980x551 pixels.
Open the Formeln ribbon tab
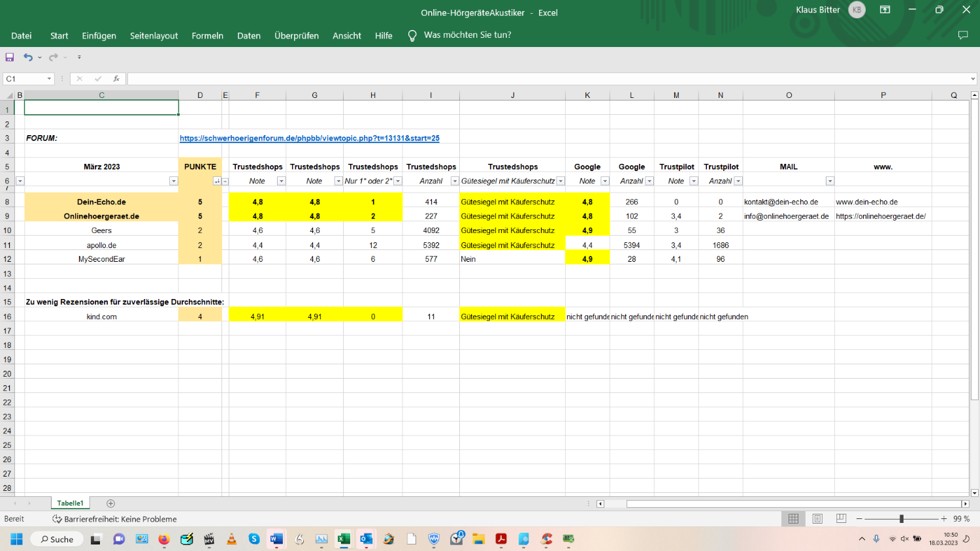click(x=207, y=36)
